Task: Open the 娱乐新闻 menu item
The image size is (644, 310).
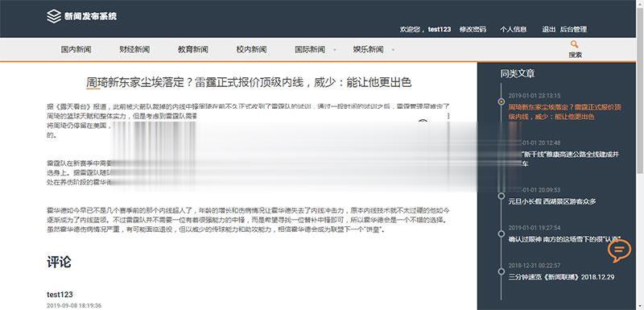Action: [x=368, y=50]
